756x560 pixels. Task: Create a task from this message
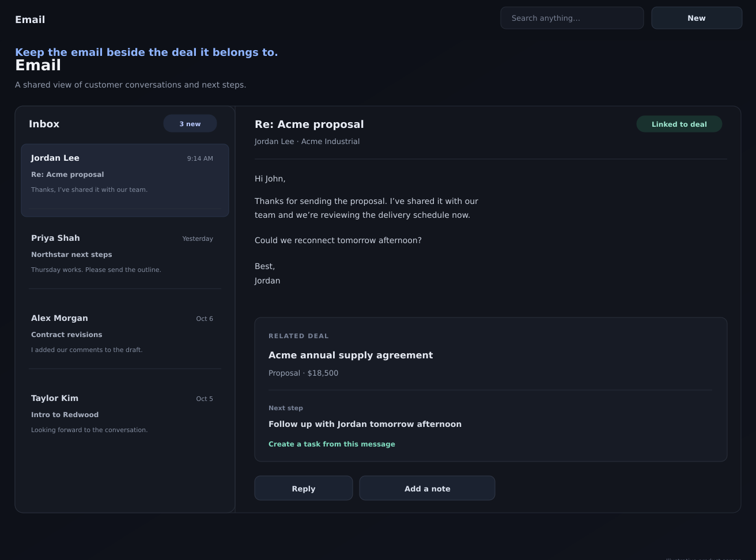click(x=332, y=444)
